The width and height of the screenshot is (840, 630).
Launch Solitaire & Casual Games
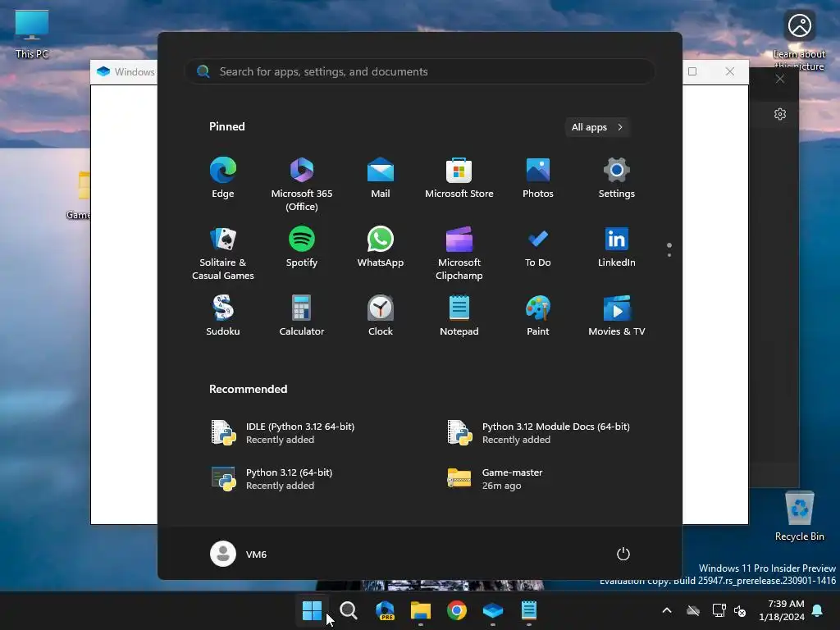pos(223,253)
